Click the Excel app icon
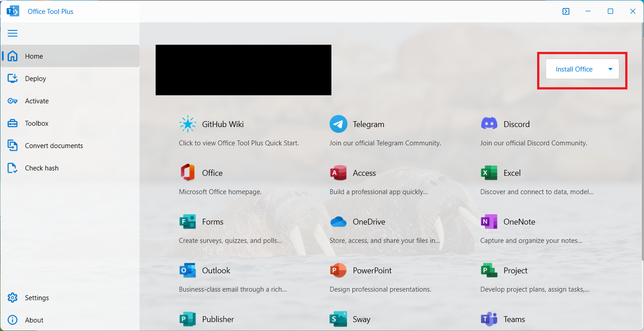Viewport: 644px width, 331px height. pyautogui.click(x=489, y=173)
